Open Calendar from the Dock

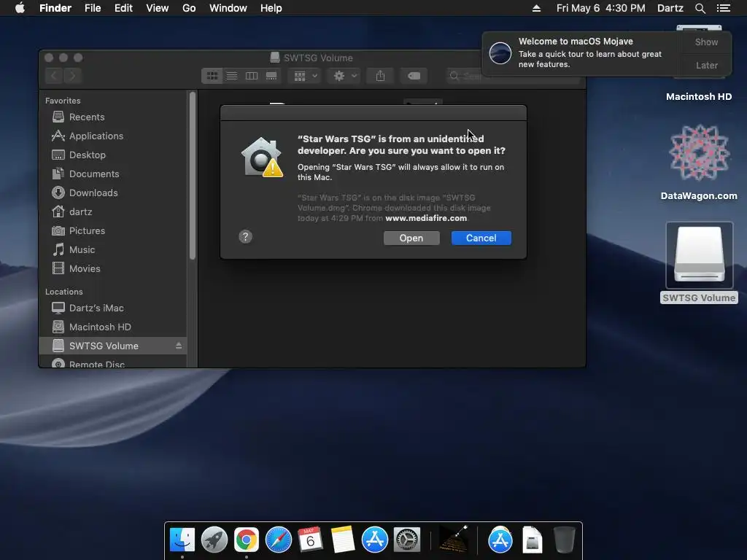tap(311, 540)
